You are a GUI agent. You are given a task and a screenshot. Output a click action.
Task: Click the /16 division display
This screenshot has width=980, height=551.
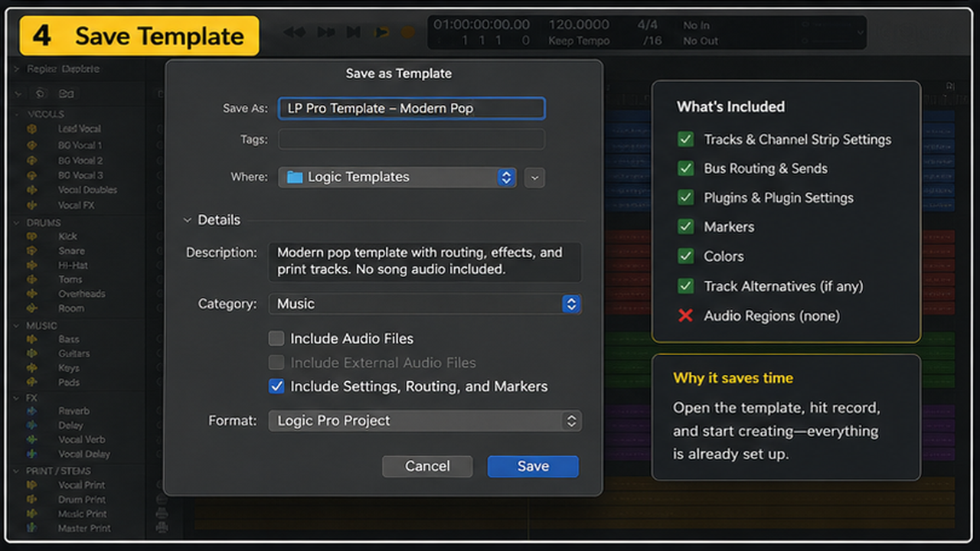click(652, 41)
